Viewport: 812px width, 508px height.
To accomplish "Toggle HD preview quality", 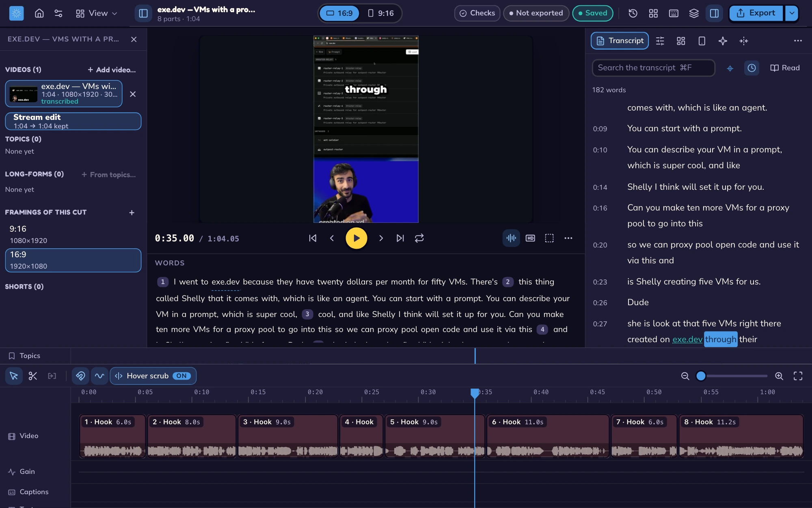I will pyautogui.click(x=530, y=238).
